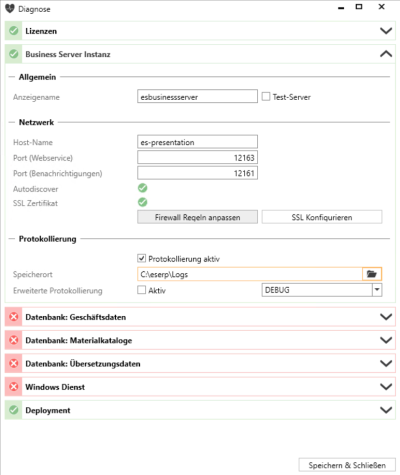Click the SSL Konfigurieren button
The image size is (400, 475).
tap(322, 217)
